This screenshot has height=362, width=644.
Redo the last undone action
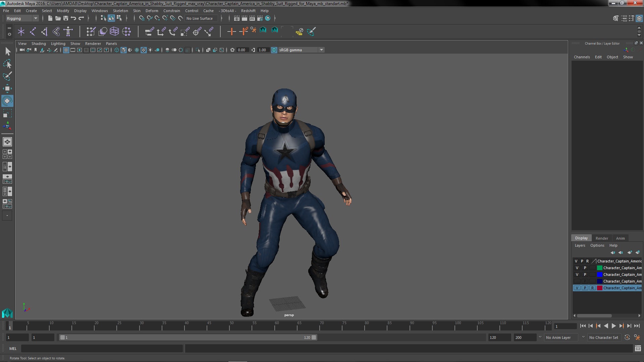[81, 18]
